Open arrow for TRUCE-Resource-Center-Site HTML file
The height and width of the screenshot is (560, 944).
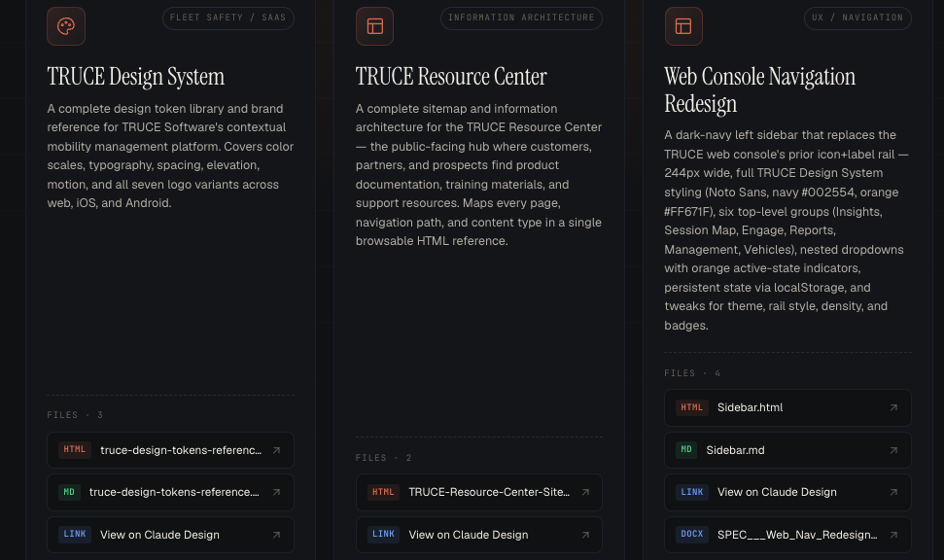585,493
